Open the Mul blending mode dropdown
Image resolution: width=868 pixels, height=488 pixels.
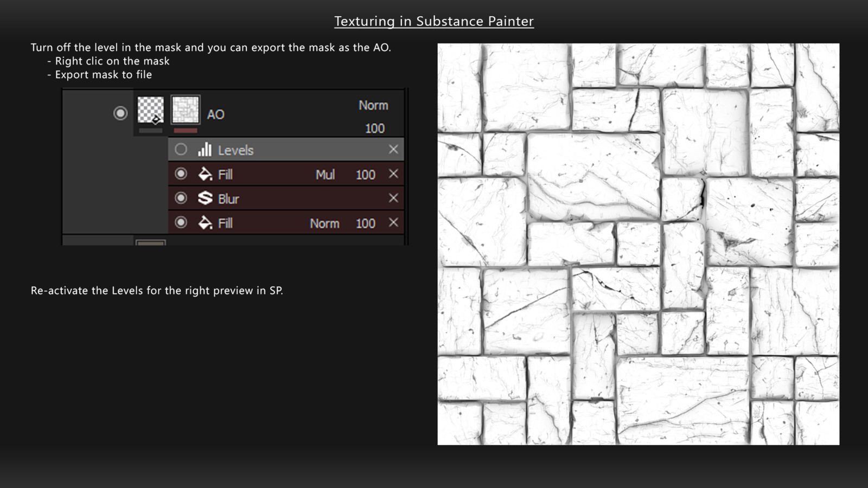tap(325, 175)
